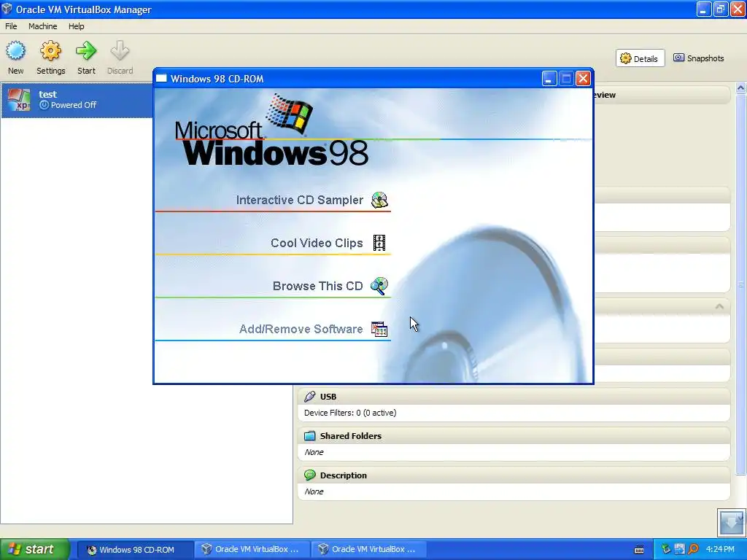Switch to second Oracle VM VirtualBox taskbar button

point(369,550)
